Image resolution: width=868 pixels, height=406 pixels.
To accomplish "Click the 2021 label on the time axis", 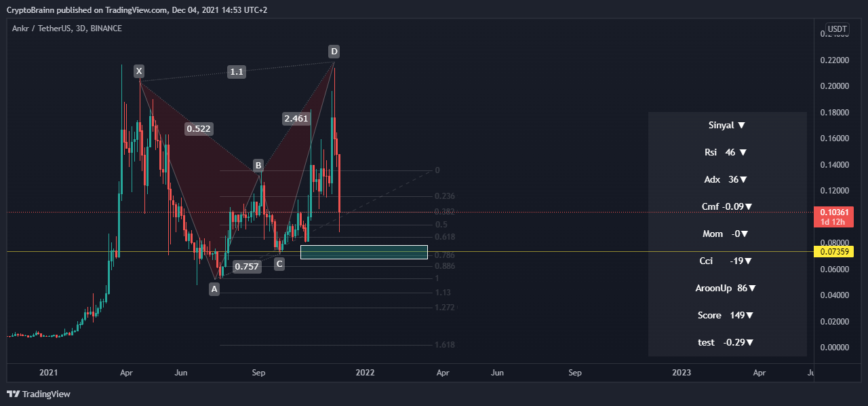I will click(48, 373).
